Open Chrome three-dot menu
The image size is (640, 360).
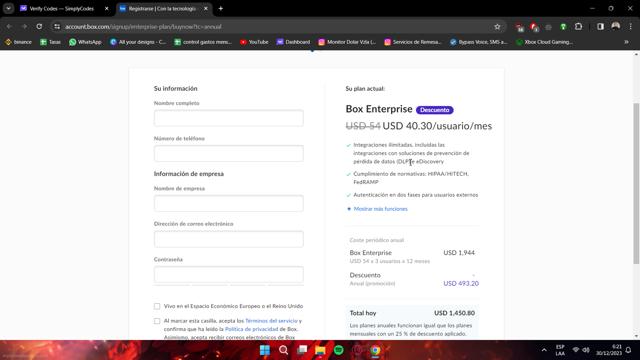(631, 27)
